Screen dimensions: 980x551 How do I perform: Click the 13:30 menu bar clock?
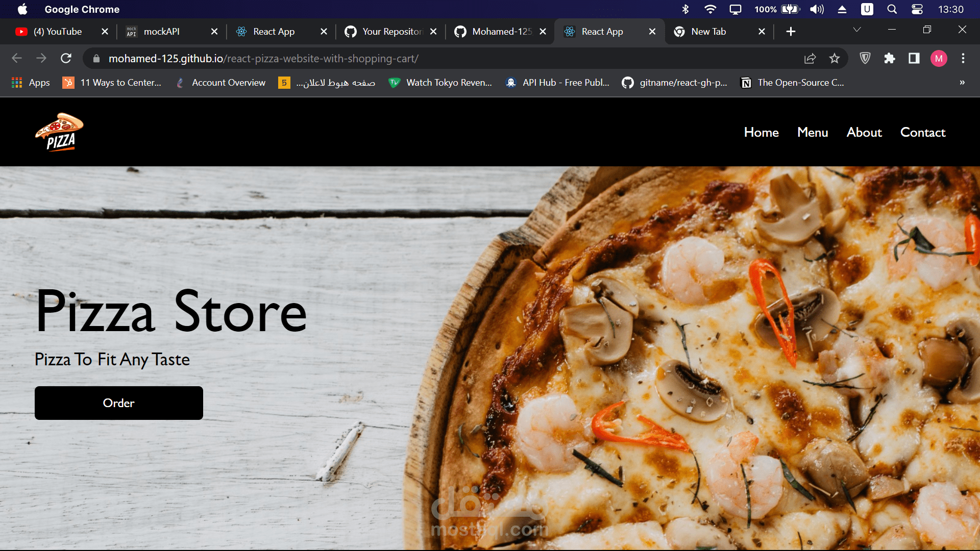click(x=951, y=9)
